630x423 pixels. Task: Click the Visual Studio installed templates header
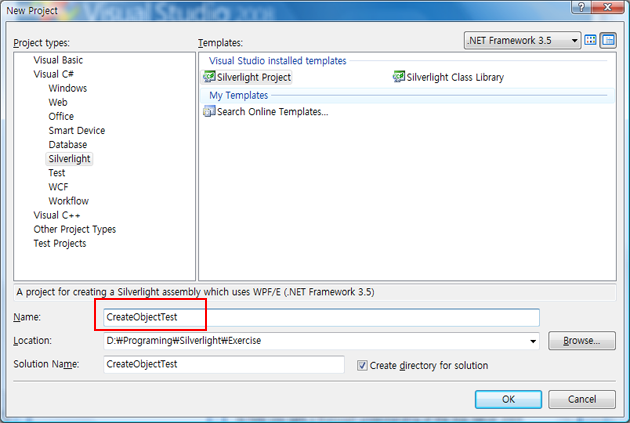coord(278,61)
